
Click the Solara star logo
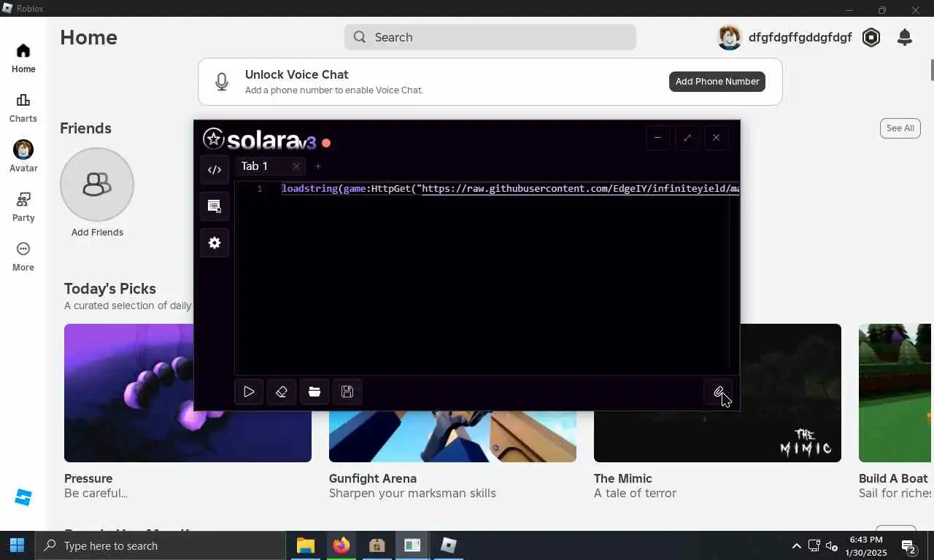tap(213, 139)
